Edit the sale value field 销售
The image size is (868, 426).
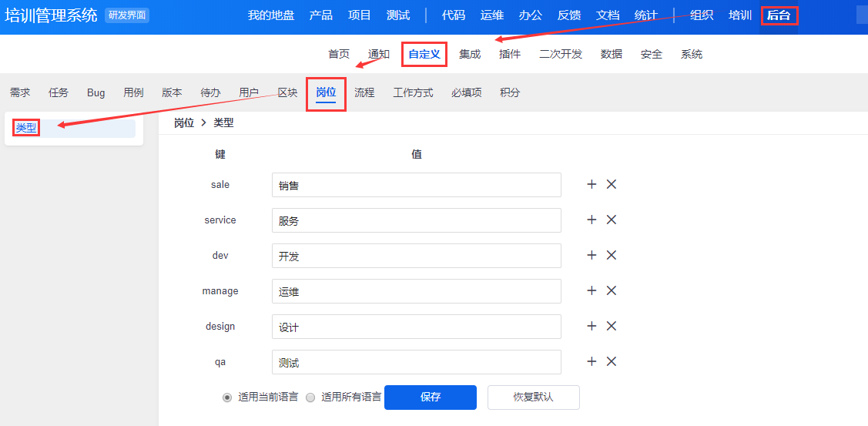[416, 185]
